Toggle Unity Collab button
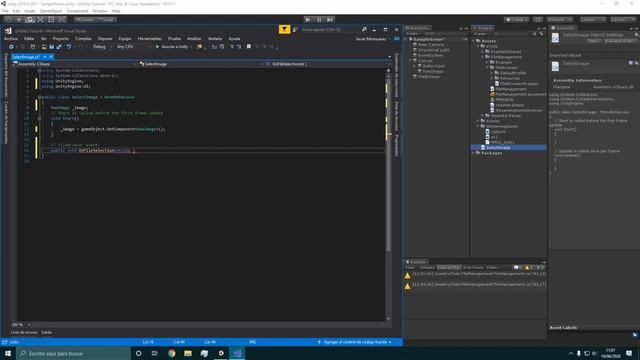The width and height of the screenshot is (640, 360). point(516,20)
